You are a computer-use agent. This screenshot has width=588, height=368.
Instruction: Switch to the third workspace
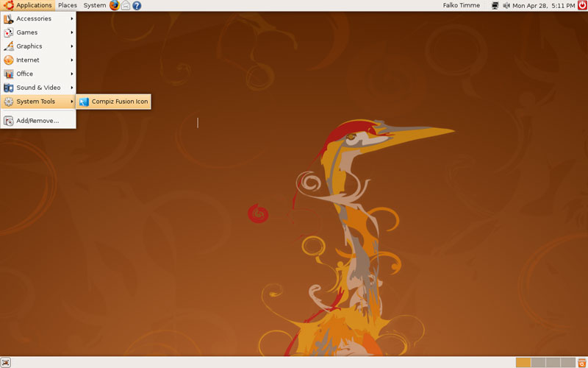click(553, 362)
